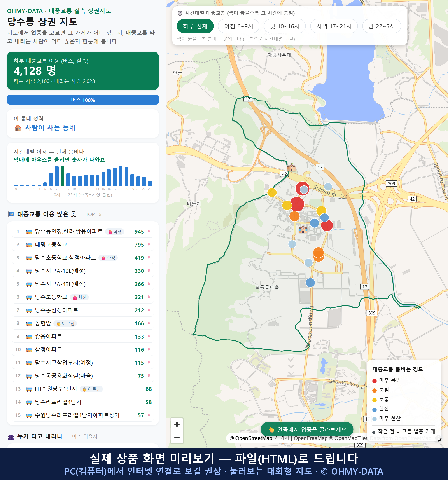The height and width of the screenshot is (480, 448).
Task: Select the 쌍용아파트 list row
Action: click(x=83, y=337)
